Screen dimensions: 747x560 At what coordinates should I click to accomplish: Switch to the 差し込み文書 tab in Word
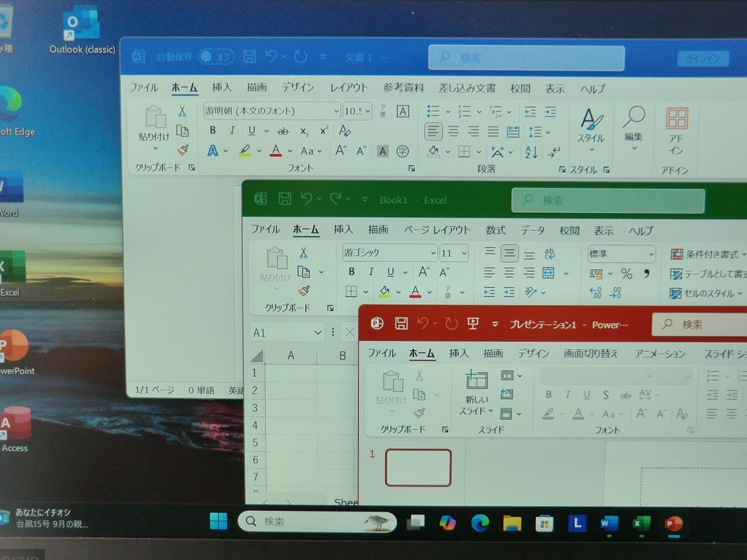pyautogui.click(x=467, y=88)
